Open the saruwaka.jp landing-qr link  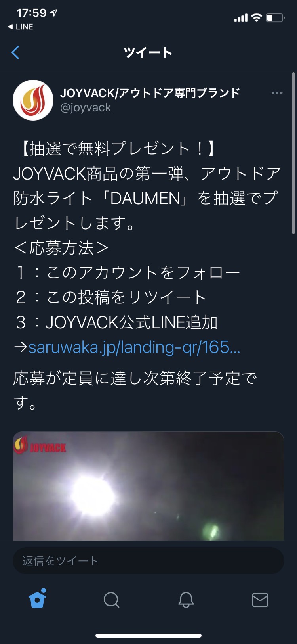(x=134, y=347)
